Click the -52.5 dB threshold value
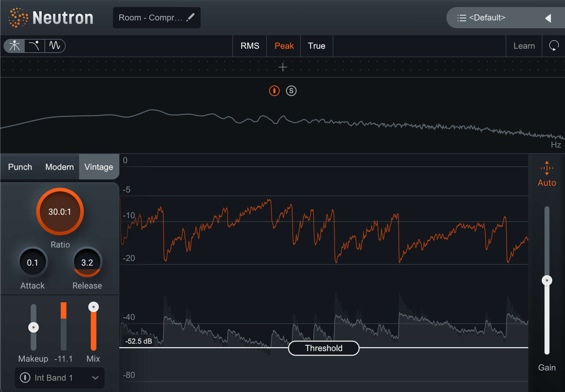Image resolution: width=565 pixels, height=392 pixels. coord(139,341)
